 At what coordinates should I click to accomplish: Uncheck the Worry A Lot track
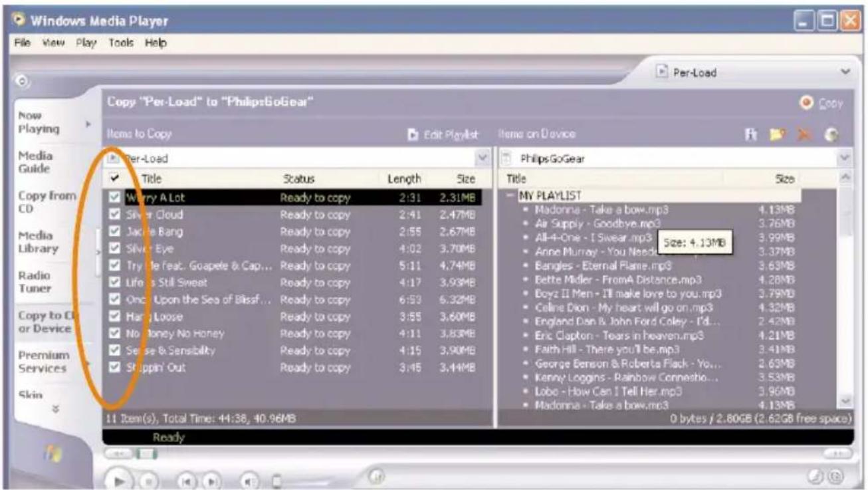click(x=114, y=197)
